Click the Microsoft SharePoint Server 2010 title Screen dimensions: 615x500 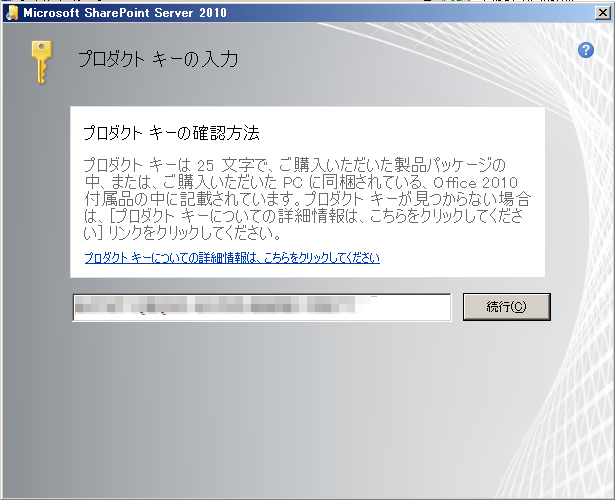tap(125, 13)
